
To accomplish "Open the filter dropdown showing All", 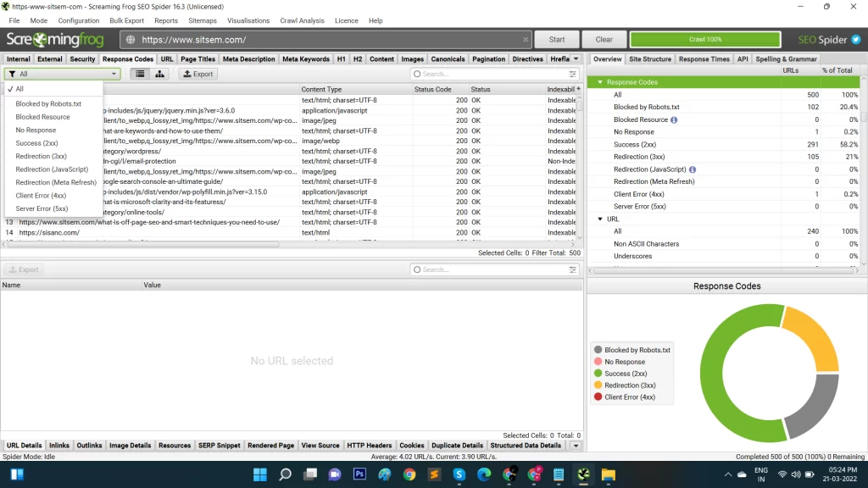I will click(x=63, y=74).
